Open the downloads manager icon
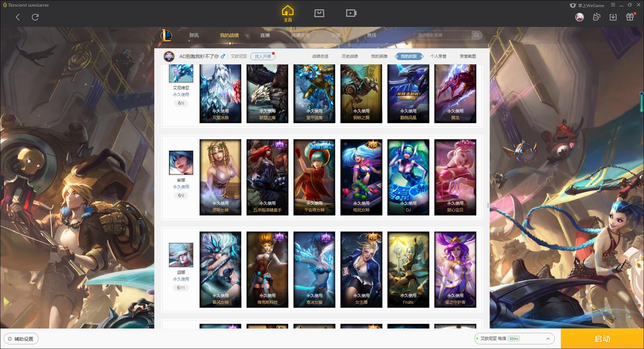 coord(613,17)
